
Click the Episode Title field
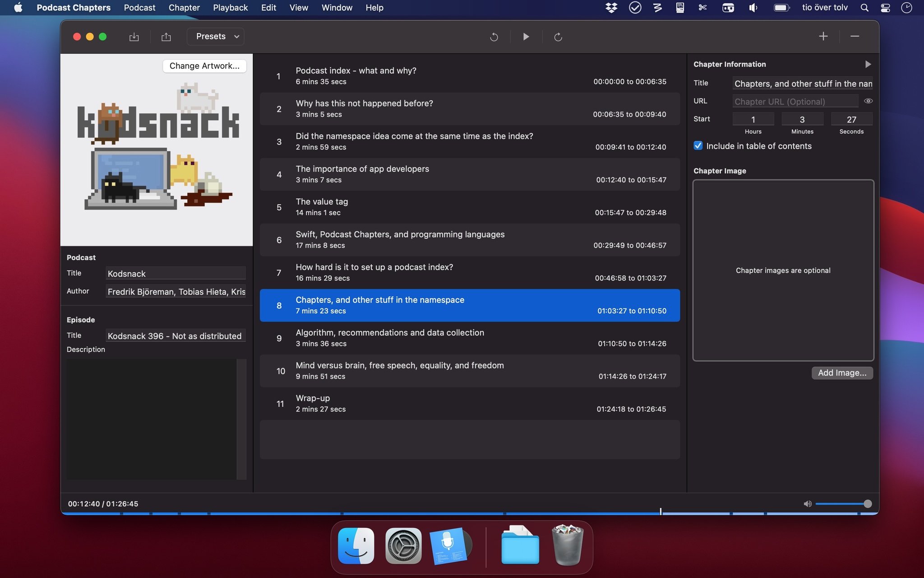point(176,336)
